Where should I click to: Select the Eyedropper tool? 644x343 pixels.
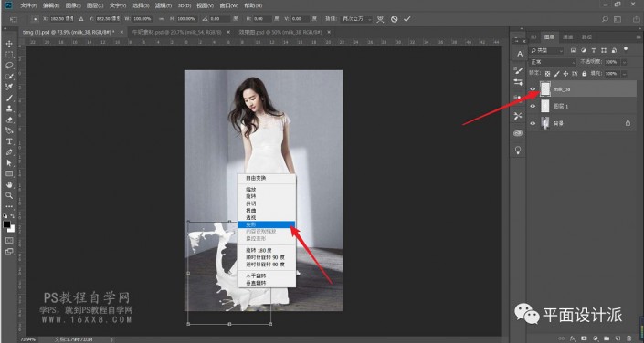[9, 87]
